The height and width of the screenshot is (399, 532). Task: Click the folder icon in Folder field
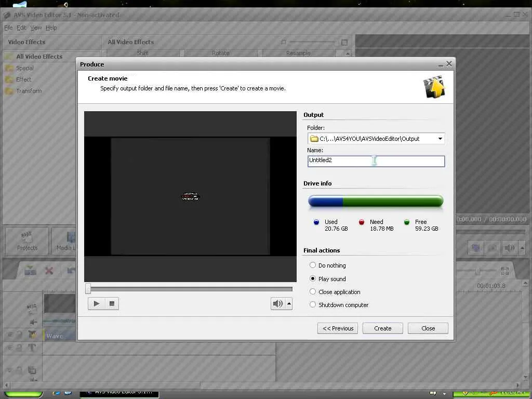(x=314, y=139)
